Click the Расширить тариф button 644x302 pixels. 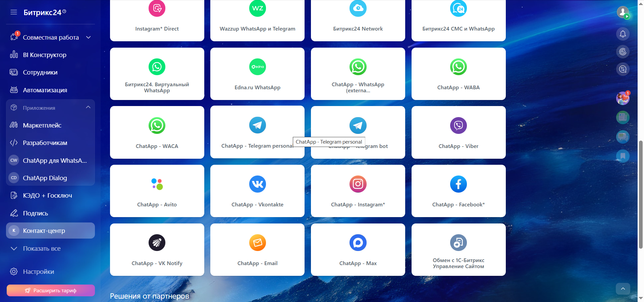[x=51, y=291]
